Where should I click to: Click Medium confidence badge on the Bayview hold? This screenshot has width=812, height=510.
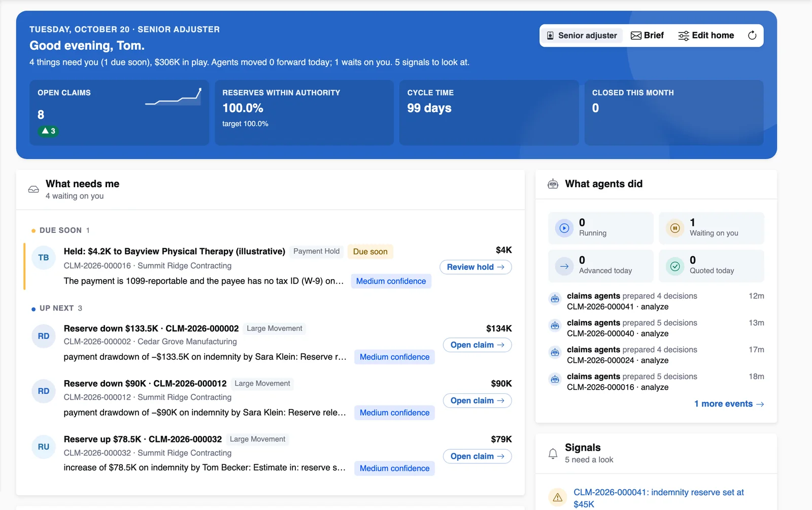click(391, 281)
